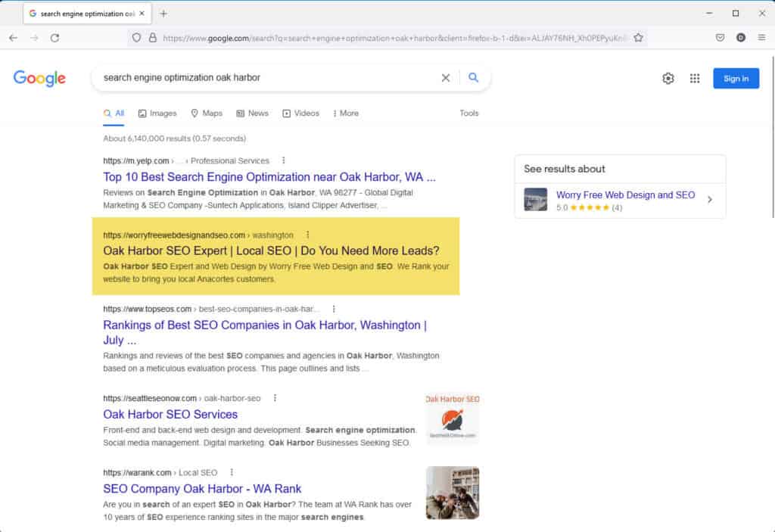Switch to the Maps tab
This screenshot has width=775, height=532.
tap(207, 114)
